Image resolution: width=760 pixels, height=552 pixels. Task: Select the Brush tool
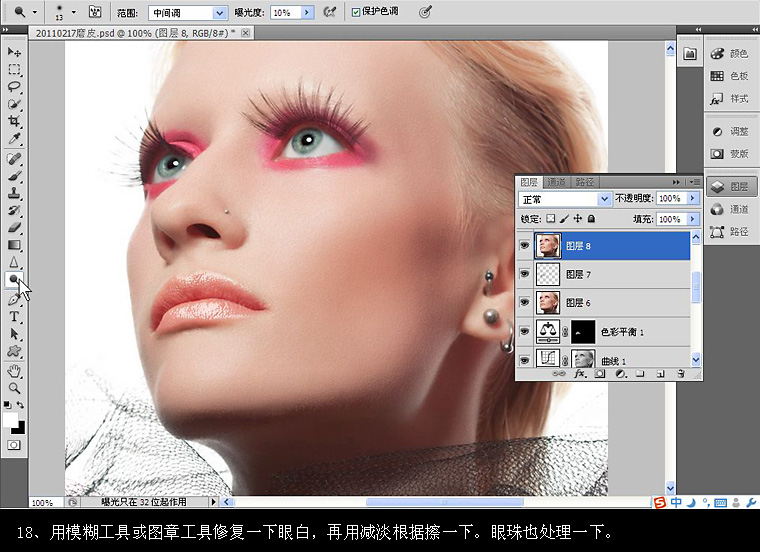14,176
